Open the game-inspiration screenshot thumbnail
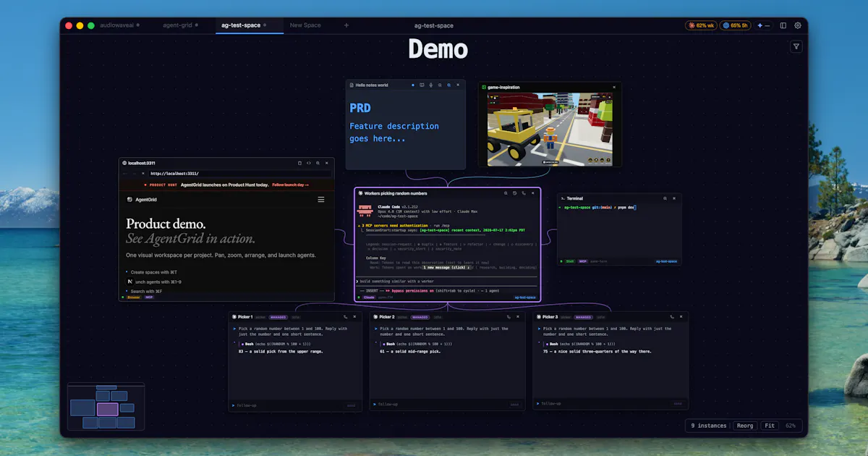 (550, 129)
